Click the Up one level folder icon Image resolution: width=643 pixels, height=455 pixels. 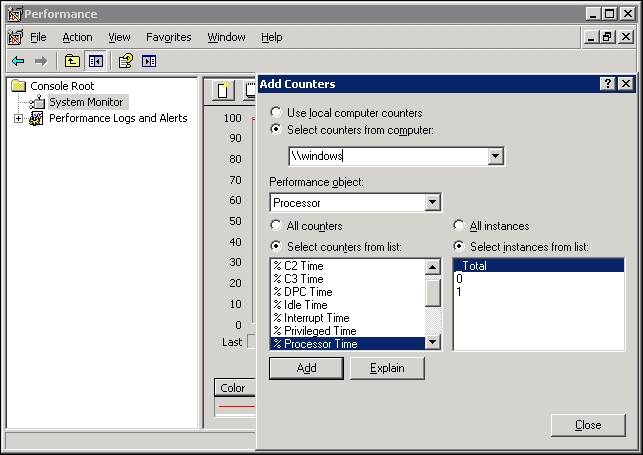tap(72, 61)
